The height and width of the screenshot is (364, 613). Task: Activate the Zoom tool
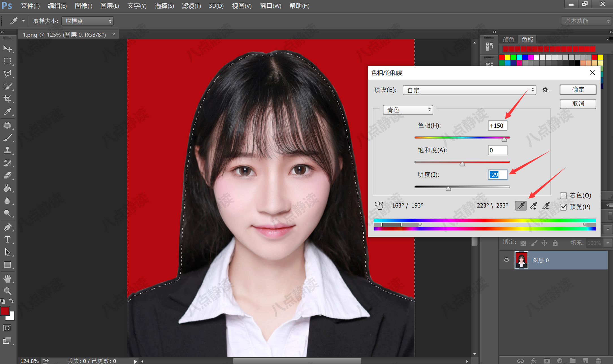click(x=8, y=291)
